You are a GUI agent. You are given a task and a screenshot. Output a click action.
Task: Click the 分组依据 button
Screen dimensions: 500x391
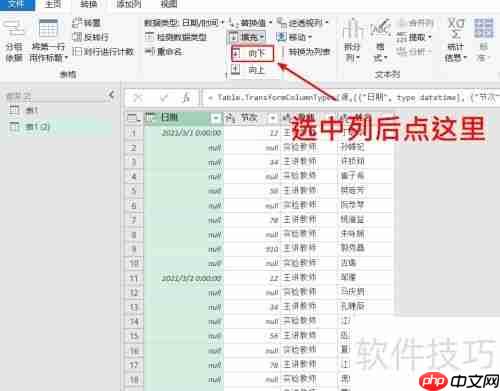click(14, 41)
